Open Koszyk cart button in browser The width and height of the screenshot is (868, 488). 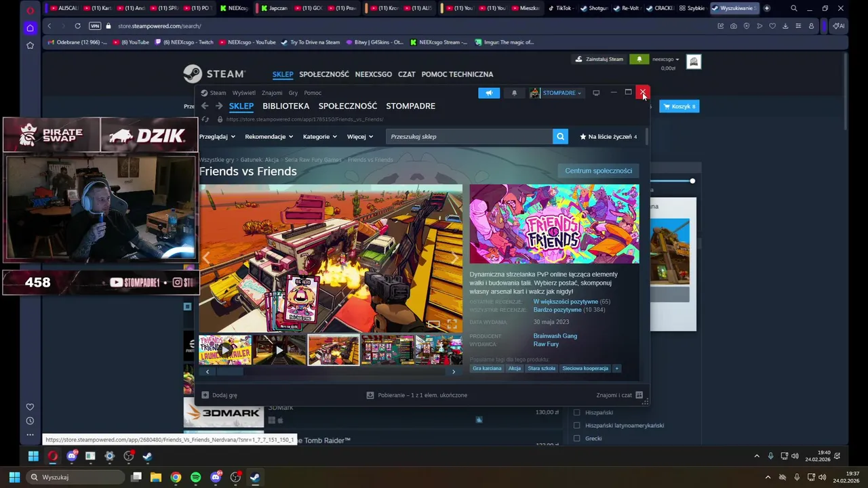(x=679, y=106)
